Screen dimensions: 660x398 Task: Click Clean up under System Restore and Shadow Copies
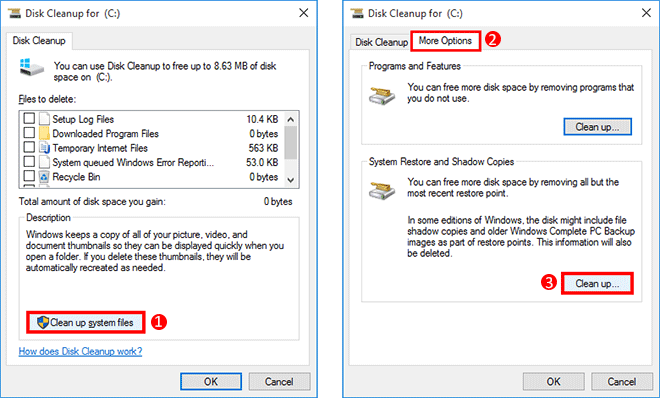pyautogui.click(x=597, y=284)
